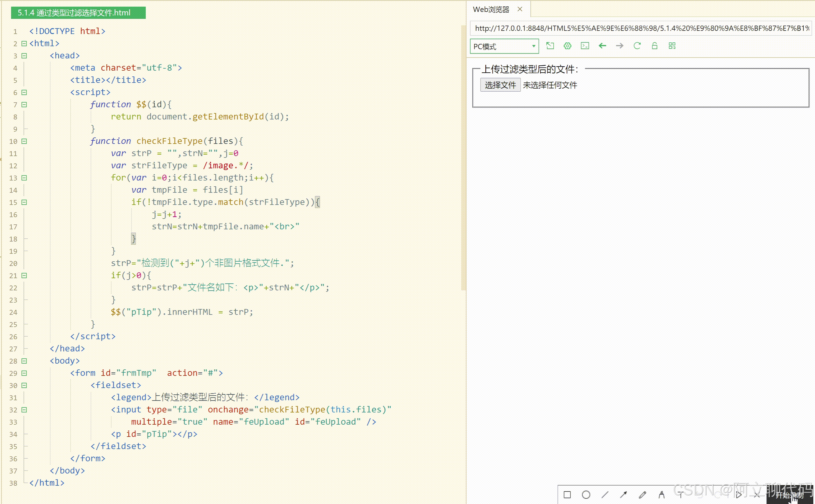Select the text annotation tool
The width and height of the screenshot is (815, 504).
[x=680, y=495]
